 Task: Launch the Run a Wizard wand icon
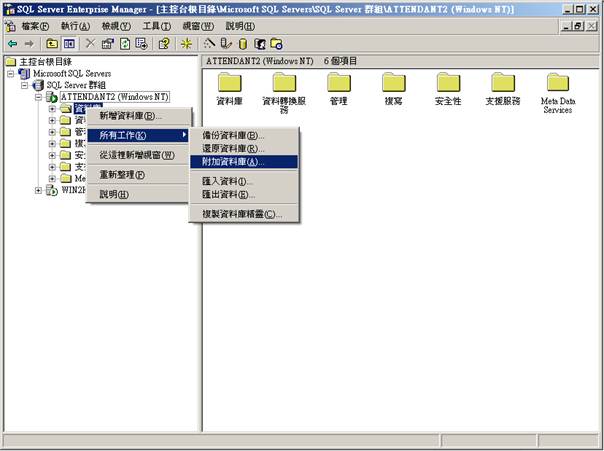point(209,44)
